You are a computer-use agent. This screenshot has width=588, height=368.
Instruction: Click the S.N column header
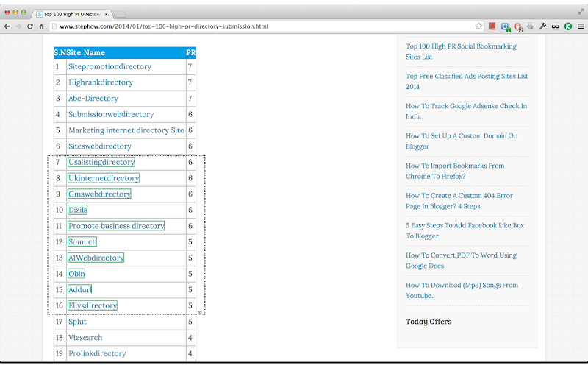point(60,52)
